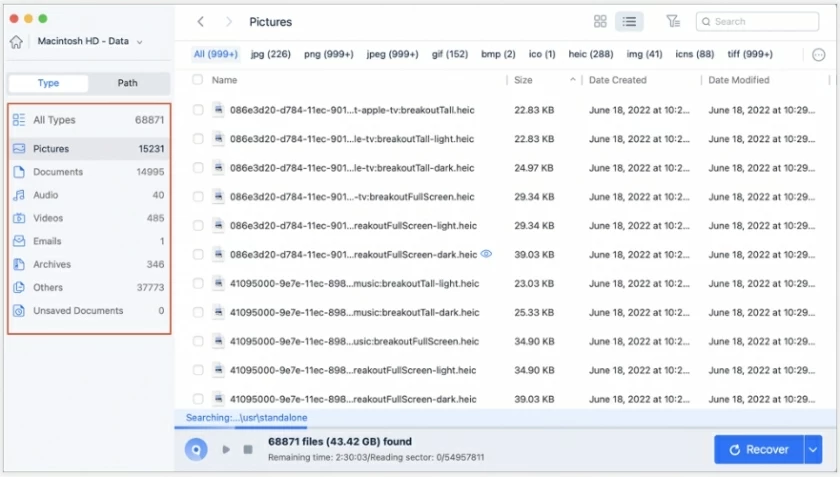
Task: Open the Recover button dropdown arrow
Action: [812, 449]
